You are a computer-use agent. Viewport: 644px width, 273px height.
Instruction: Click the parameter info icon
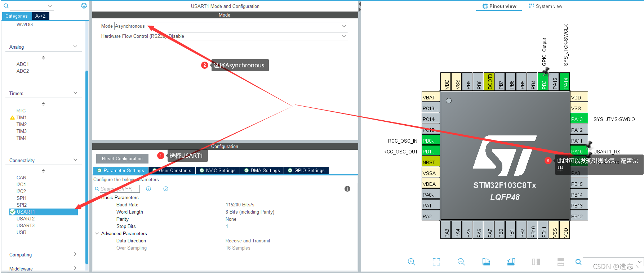(347, 189)
